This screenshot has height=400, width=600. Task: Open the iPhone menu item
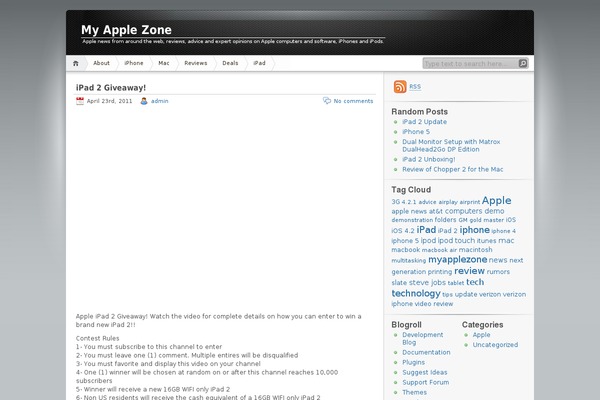[134, 63]
